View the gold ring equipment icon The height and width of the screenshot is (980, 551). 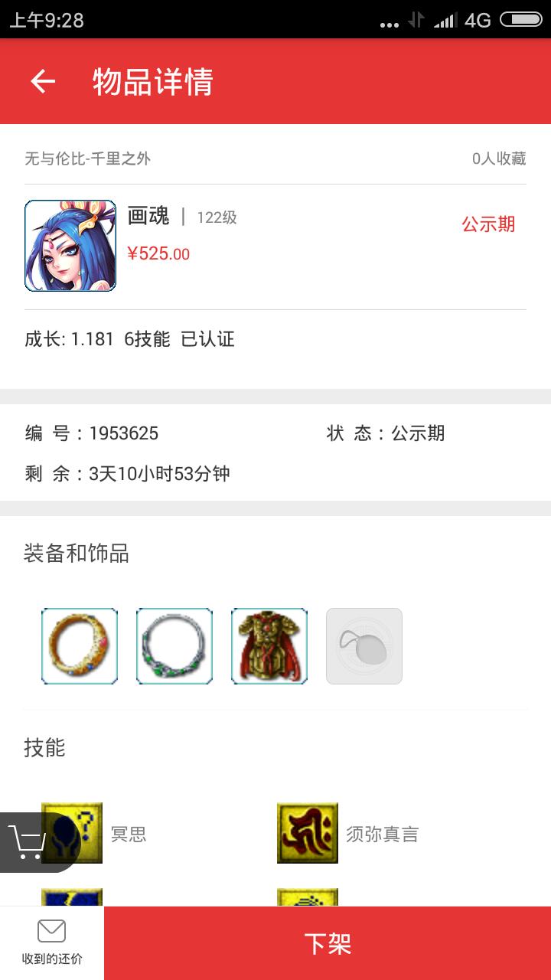(x=80, y=646)
